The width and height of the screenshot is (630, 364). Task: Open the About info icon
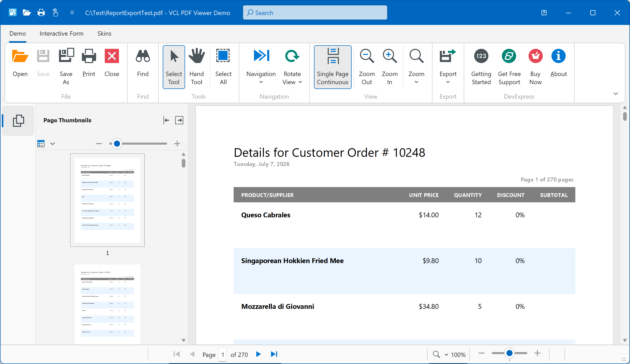(558, 56)
